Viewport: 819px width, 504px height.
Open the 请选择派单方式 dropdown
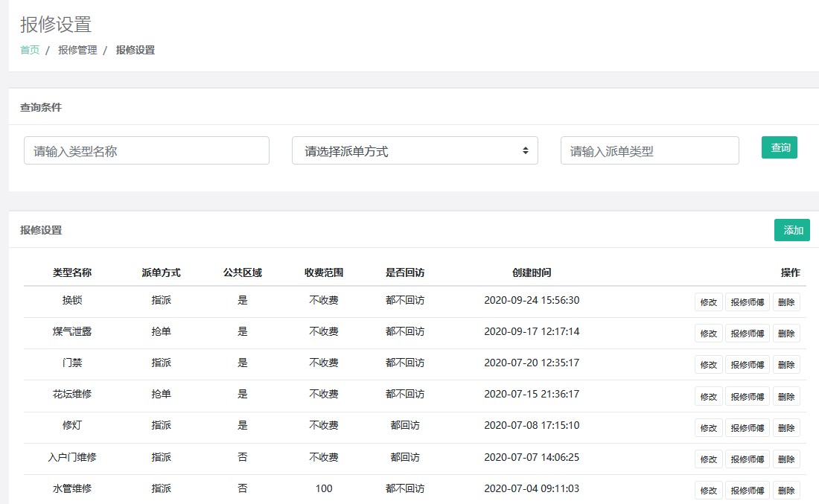click(x=415, y=150)
